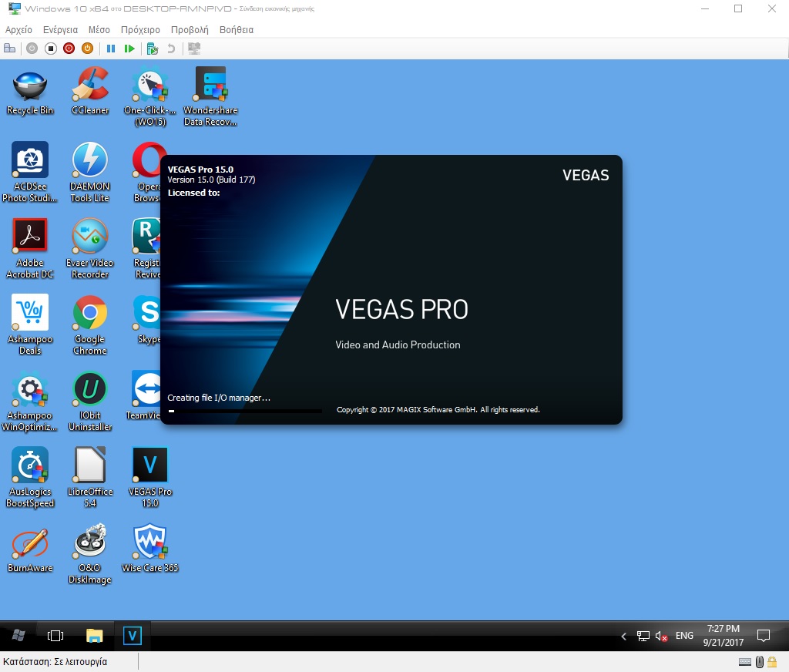Open the Μέσο menu
Screen dimensions: 789x672
click(x=99, y=30)
